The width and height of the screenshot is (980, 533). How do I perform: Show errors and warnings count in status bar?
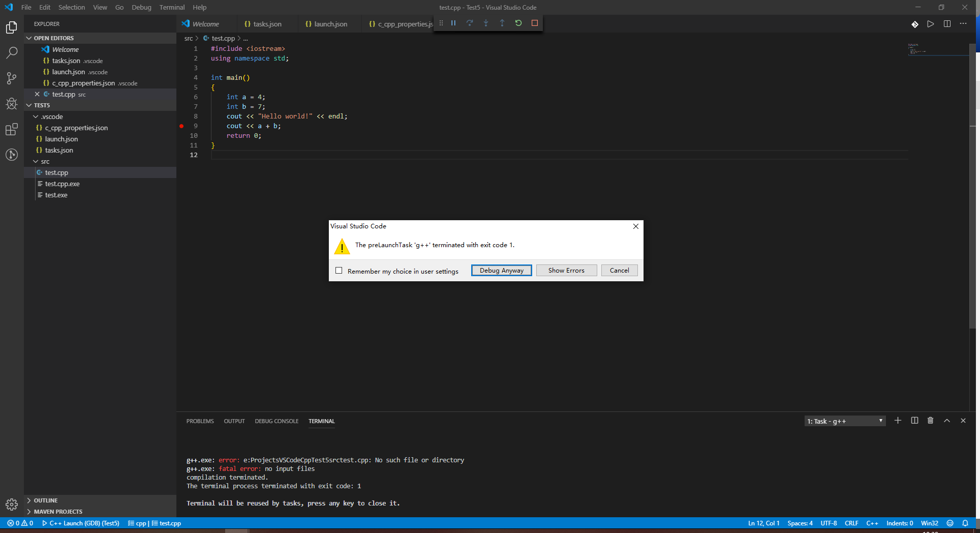[x=20, y=523]
